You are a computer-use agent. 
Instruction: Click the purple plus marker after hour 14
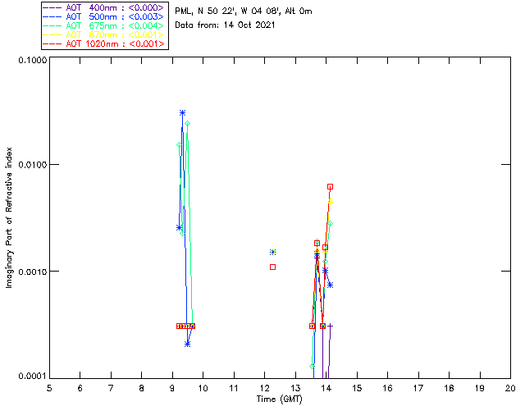[330, 326]
